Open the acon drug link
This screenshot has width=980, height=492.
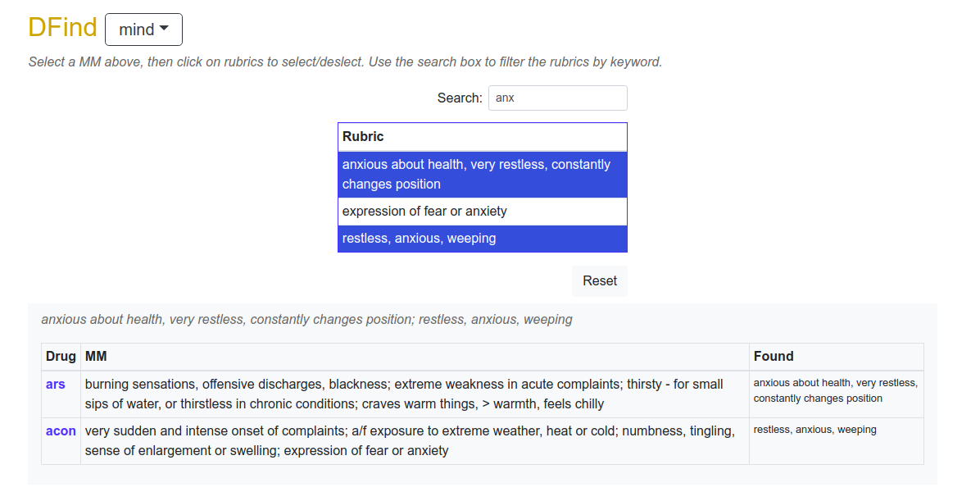coord(61,431)
